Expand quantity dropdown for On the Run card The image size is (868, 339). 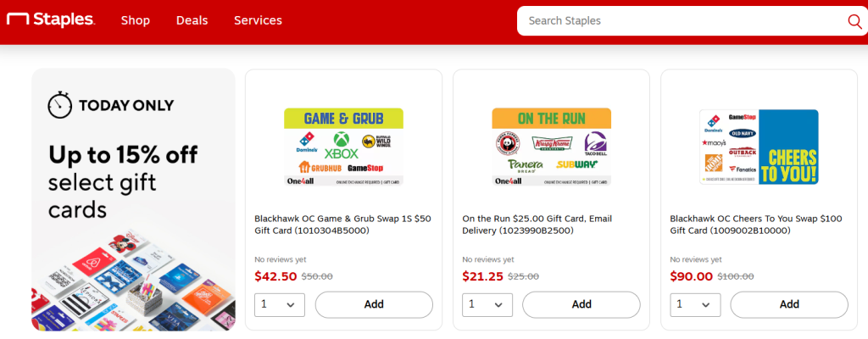click(x=487, y=304)
